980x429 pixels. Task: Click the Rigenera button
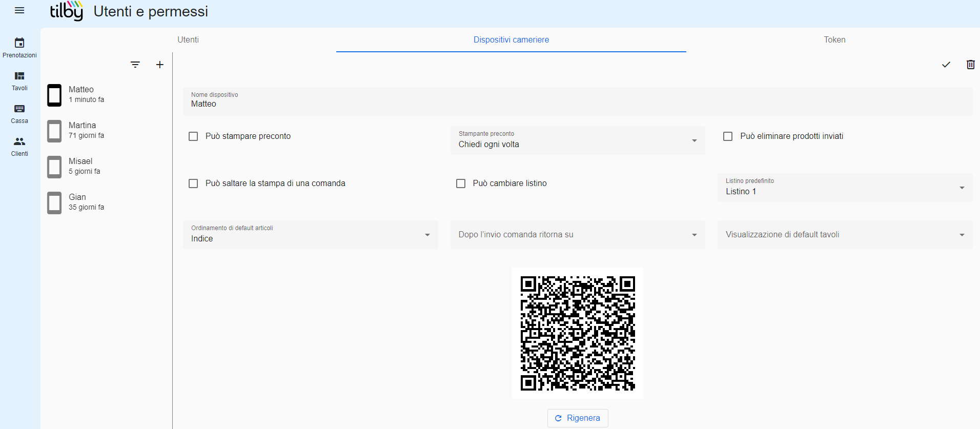pyautogui.click(x=578, y=418)
